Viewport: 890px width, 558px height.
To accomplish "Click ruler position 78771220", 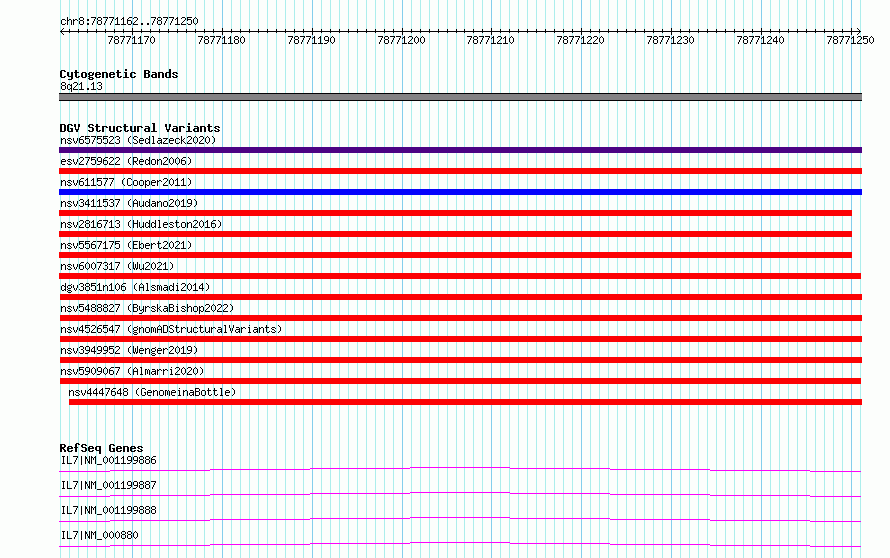I will [580, 40].
